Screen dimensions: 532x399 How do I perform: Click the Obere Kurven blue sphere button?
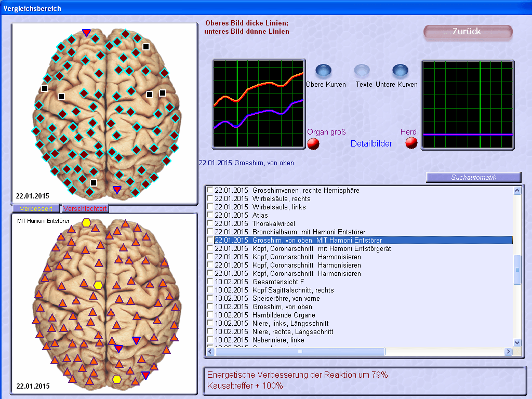(x=323, y=71)
